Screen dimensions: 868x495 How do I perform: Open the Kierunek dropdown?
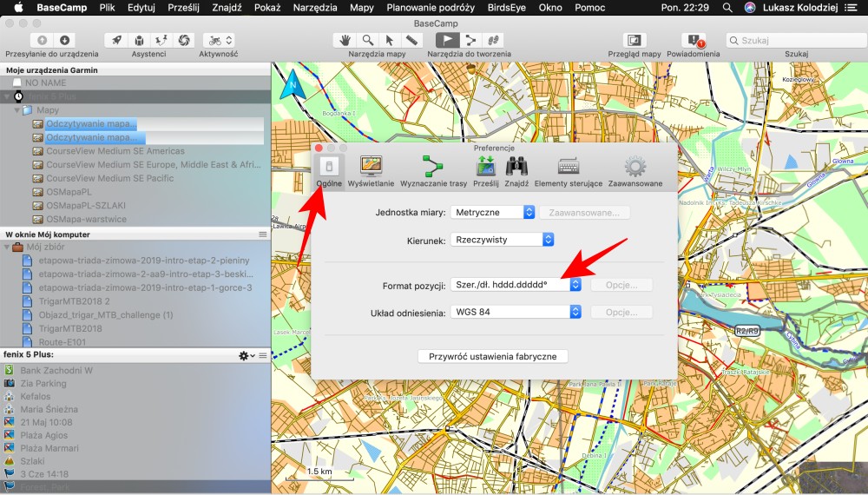502,239
